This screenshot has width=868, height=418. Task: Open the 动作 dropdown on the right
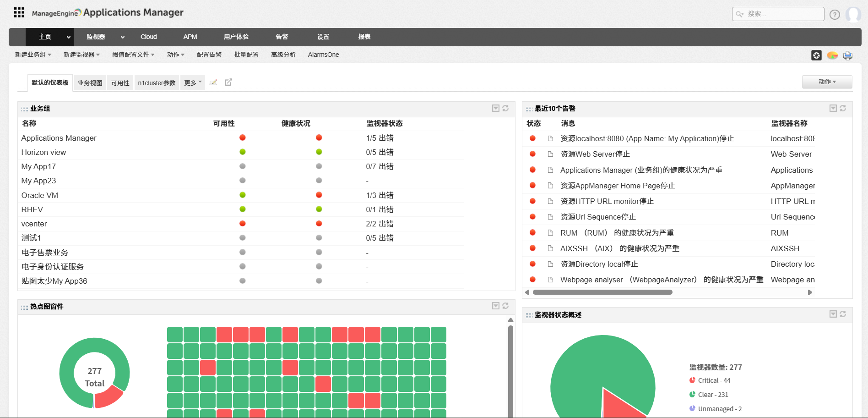coord(827,82)
